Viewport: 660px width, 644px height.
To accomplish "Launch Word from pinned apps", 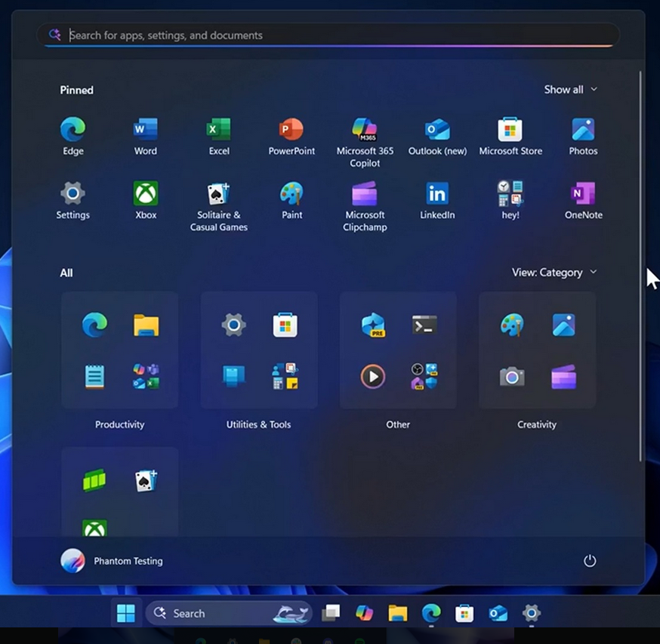I will [x=146, y=137].
